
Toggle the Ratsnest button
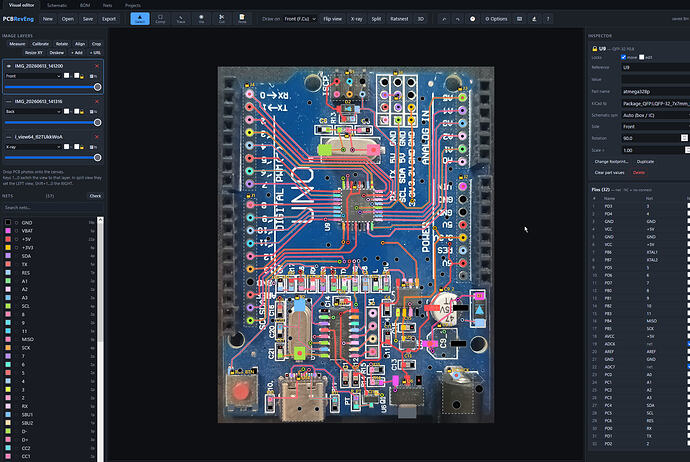coord(399,19)
